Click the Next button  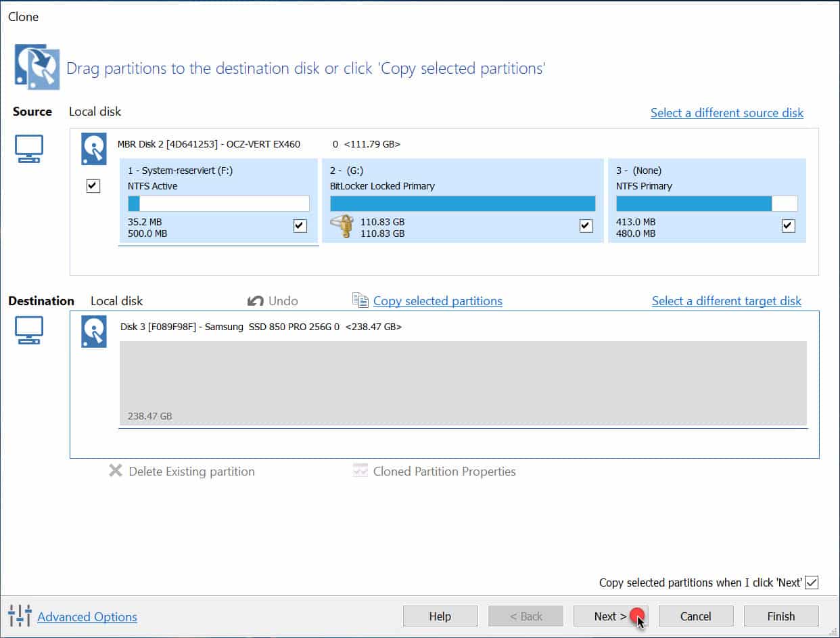[611, 616]
